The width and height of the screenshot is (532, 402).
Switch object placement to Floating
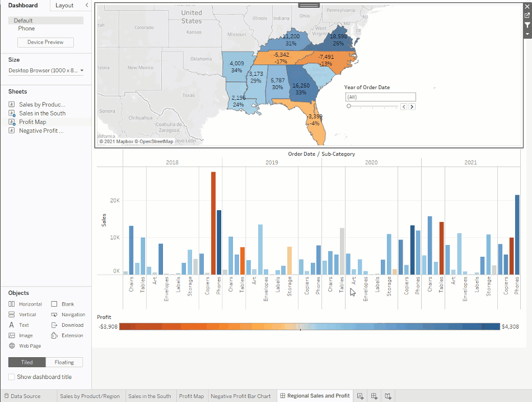64,362
